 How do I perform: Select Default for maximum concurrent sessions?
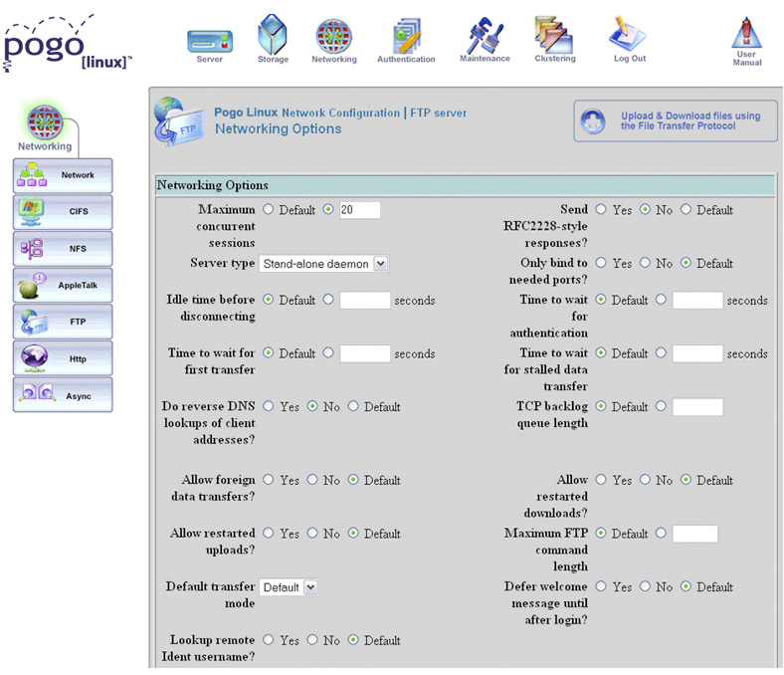pos(269,209)
